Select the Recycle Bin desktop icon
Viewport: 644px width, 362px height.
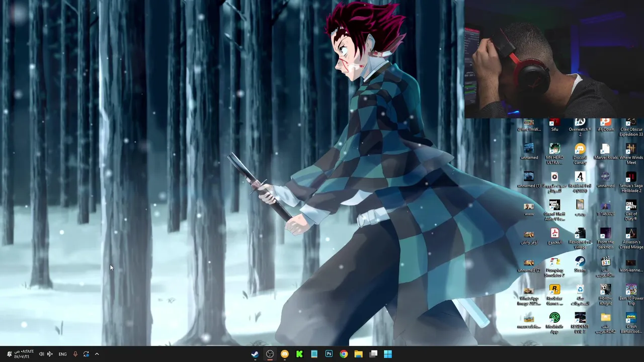coord(580,294)
